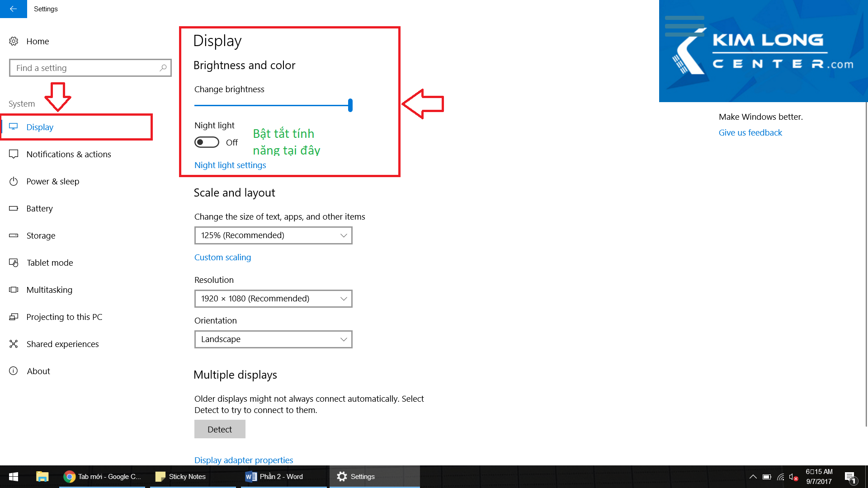The width and height of the screenshot is (868, 488).
Task: Click the Tablet mode icon
Action: click(x=14, y=263)
